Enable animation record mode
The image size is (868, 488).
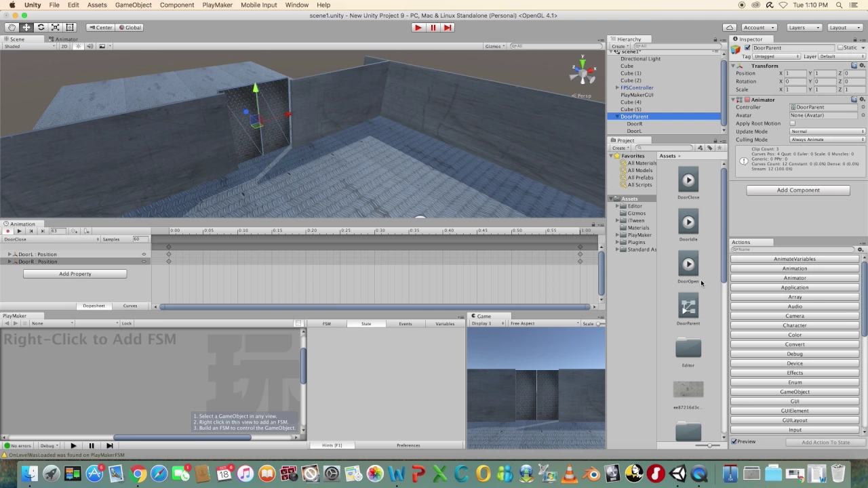pos(7,231)
